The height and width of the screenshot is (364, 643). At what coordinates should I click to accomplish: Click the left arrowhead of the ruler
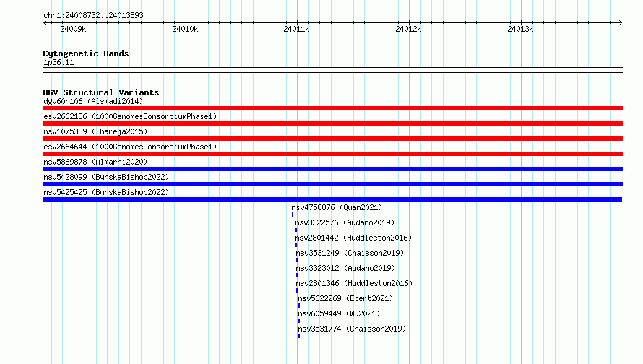[x=45, y=22]
